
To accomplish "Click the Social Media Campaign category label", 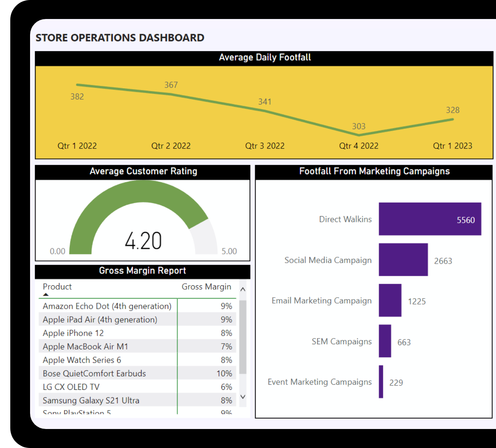I will 328,260.
